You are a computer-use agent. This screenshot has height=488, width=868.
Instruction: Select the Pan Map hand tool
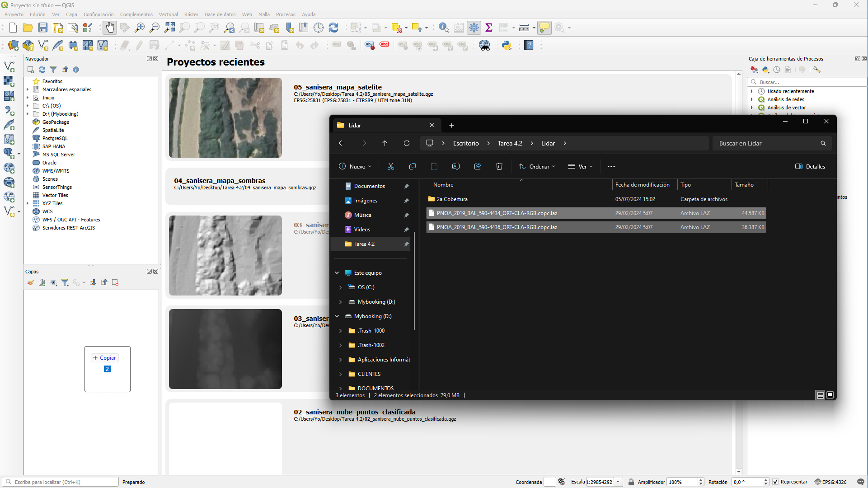(x=109, y=28)
